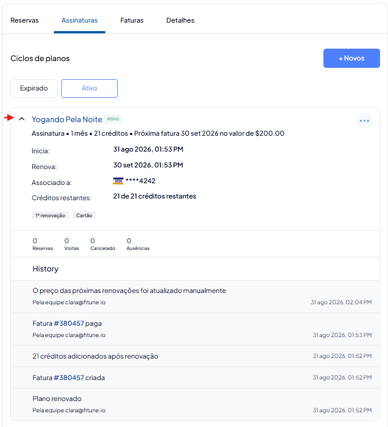The image size is (388, 427).
Task: Open invoice #380457 in paga entry
Action: click(69, 323)
